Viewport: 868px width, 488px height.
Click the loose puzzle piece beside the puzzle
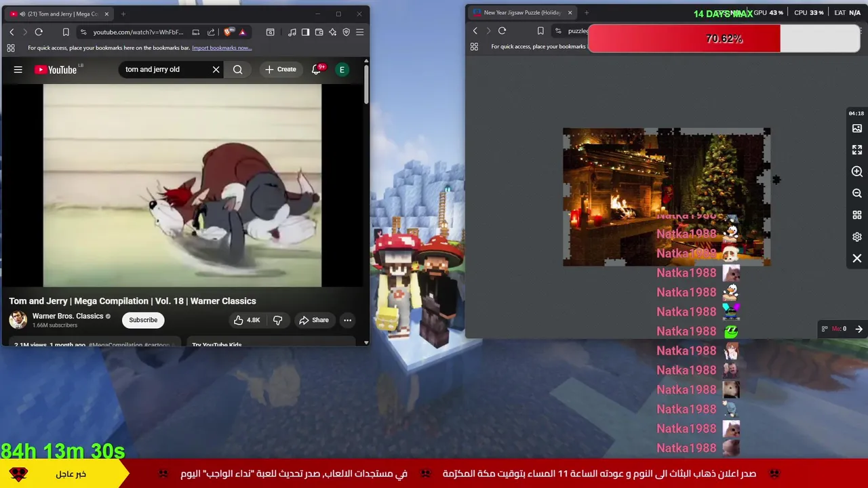(776, 180)
